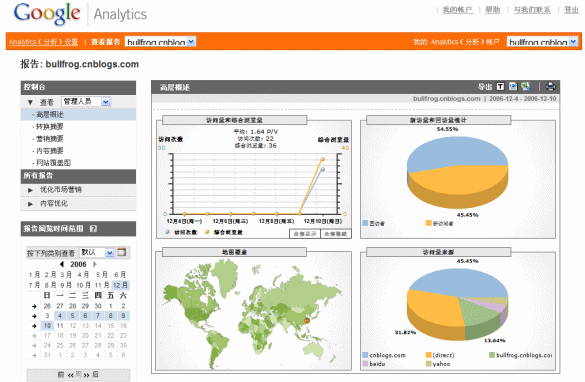The width and height of the screenshot is (585, 382).
Task: Select week arrow for row starting 17
Action: point(34,336)
